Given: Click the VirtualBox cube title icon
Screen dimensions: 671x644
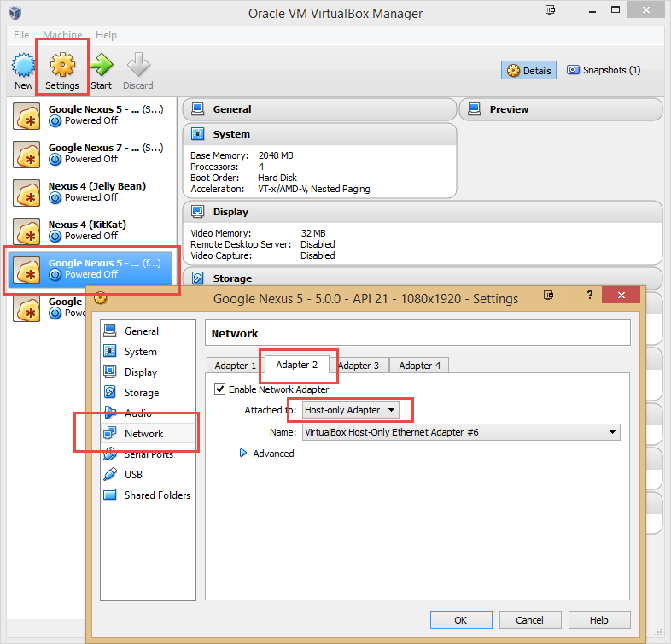Looking at the screenshot, I should click(x=15, y=13).
